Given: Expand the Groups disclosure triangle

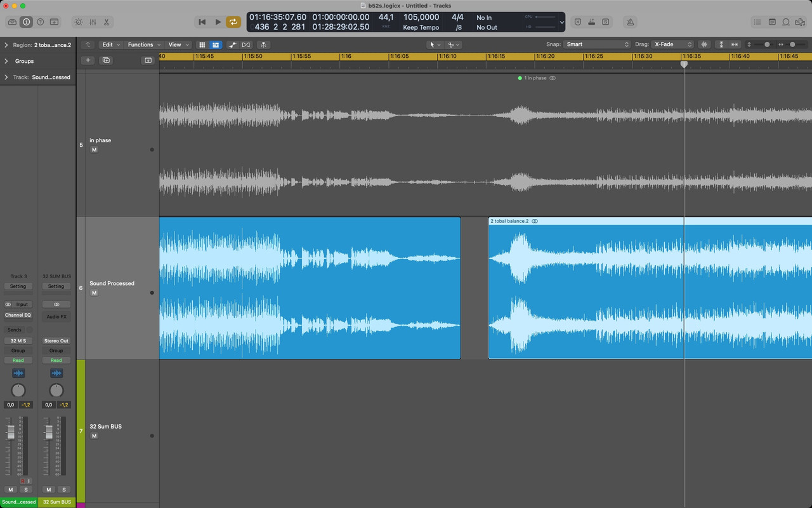Looking at the screenshot, I should coord(6,61).
